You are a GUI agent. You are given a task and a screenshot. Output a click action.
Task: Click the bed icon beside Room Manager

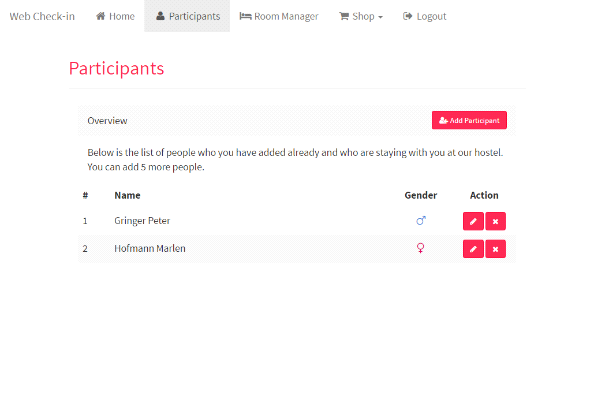(245, 16)
